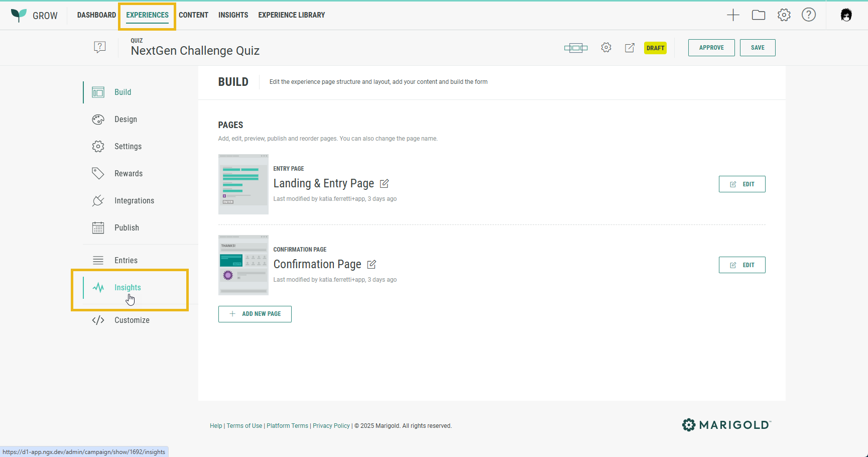The image size is (868, 457).
Task: Click the quiz settings gear icon
Action: 606,48
